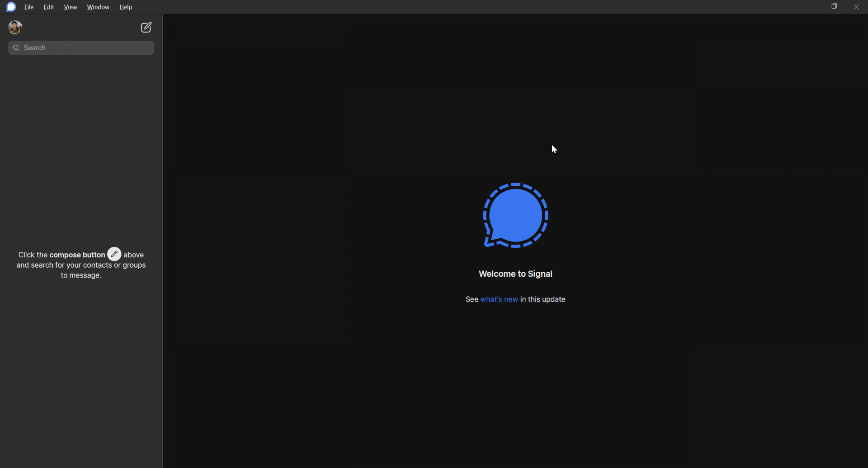
Task: Open the File menu
Action: point(29,7)
